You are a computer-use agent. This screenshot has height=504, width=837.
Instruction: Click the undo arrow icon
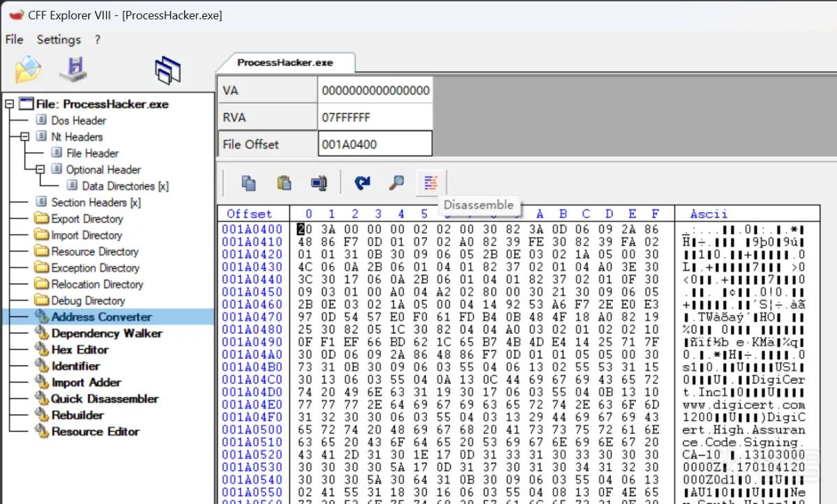tap(362, 183)
